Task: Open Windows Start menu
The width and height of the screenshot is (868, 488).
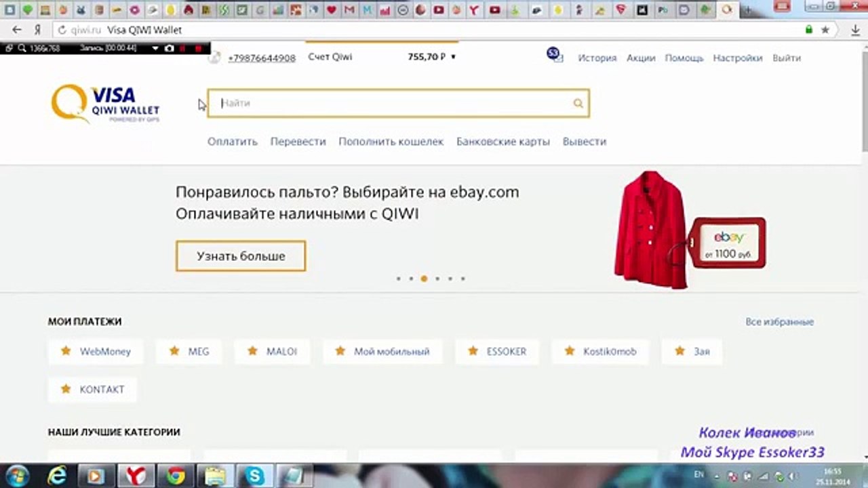Action: point(17,476)
